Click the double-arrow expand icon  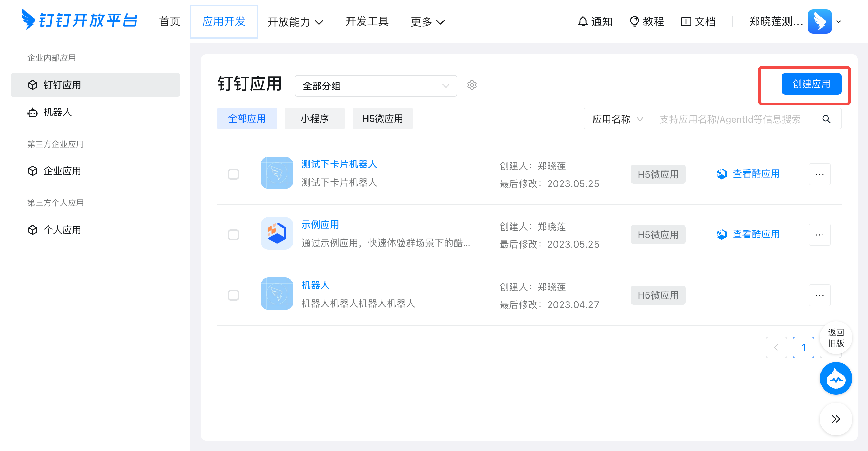click(x=836, y=419)
